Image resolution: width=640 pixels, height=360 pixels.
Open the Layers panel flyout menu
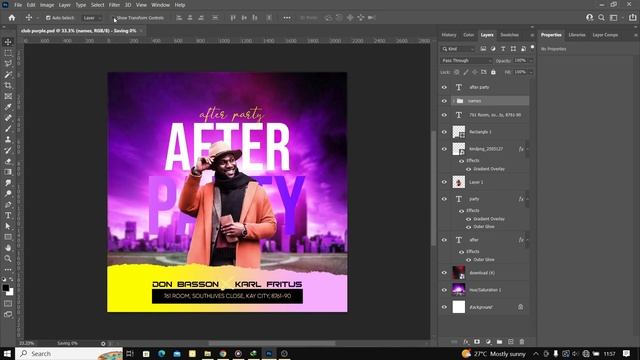tap(532, 35)
